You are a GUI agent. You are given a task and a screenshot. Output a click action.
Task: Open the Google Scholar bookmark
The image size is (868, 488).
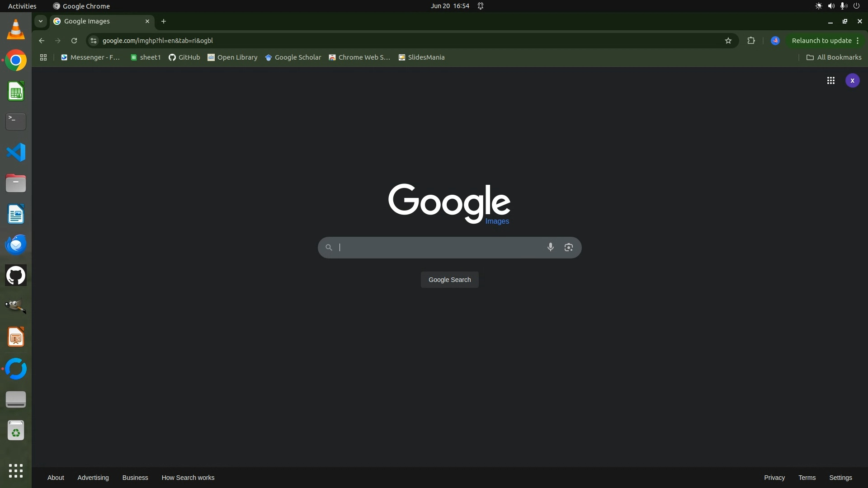(293, 57)
